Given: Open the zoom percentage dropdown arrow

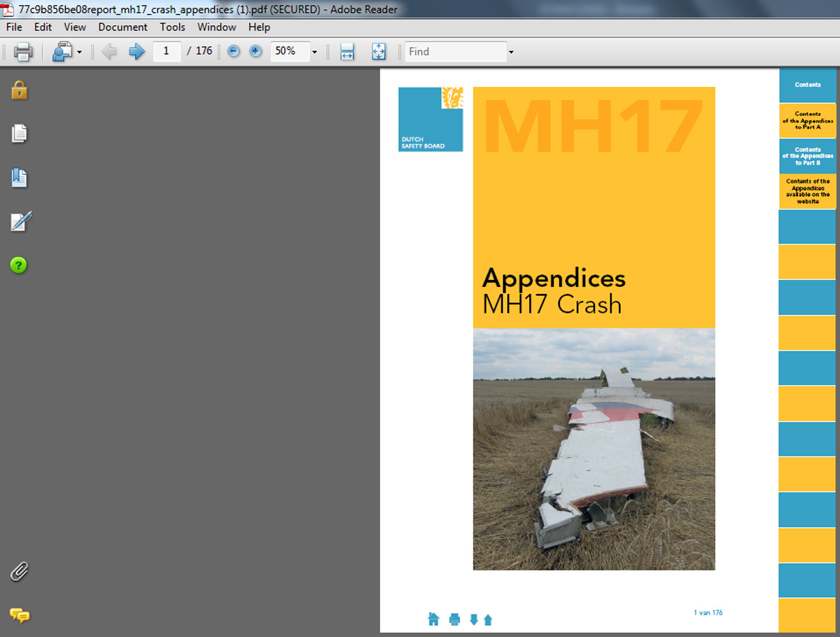Looking at the screenshot, I should click(x=314, y=52).
